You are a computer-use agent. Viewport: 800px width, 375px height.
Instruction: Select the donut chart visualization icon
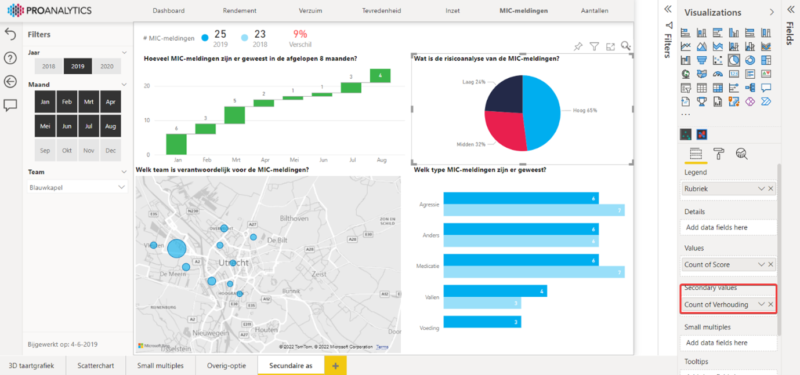(x=750, y=60)
